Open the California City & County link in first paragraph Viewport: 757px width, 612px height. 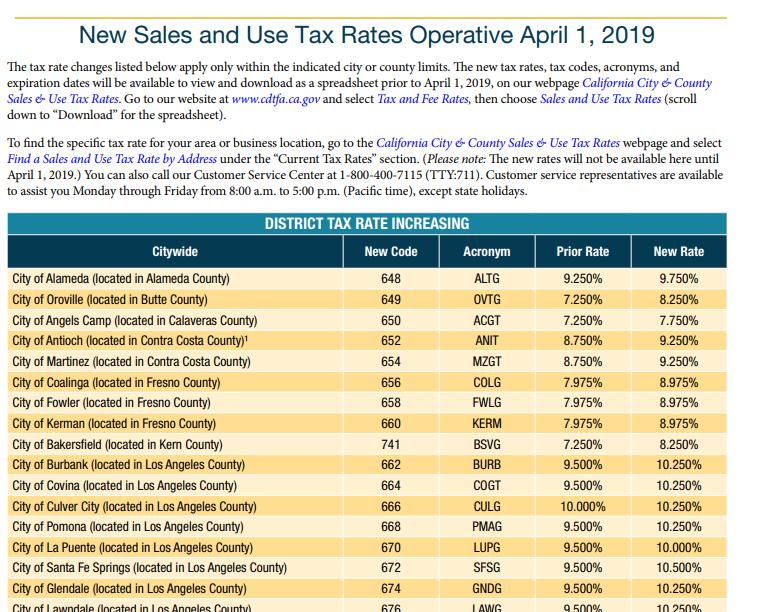point(647,83)
